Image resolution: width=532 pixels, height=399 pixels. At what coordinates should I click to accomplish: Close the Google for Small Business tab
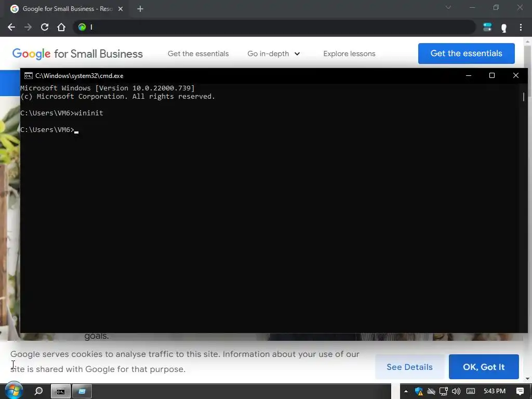(121, 9)
